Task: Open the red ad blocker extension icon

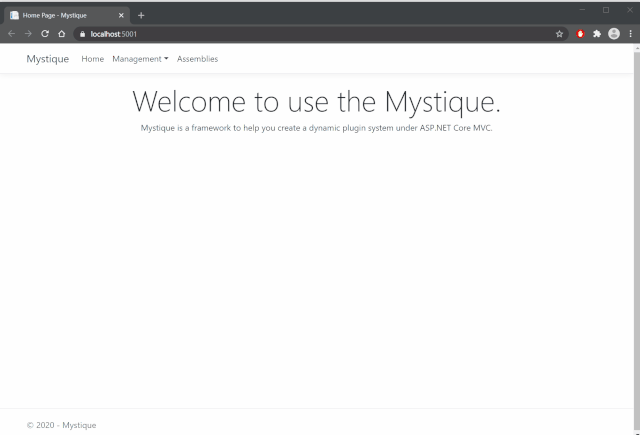Action: point(580,34)
